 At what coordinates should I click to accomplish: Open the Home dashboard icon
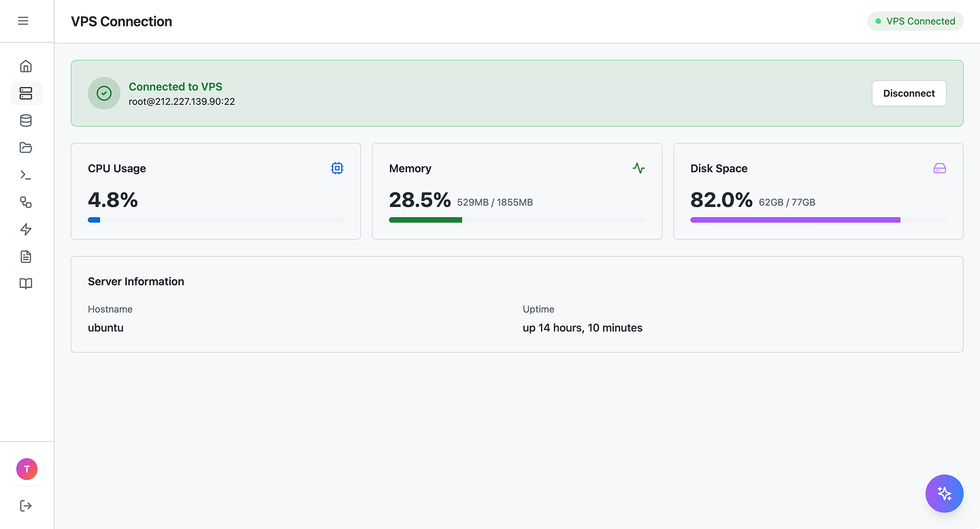pyautogui.click(x=26, y=66)
